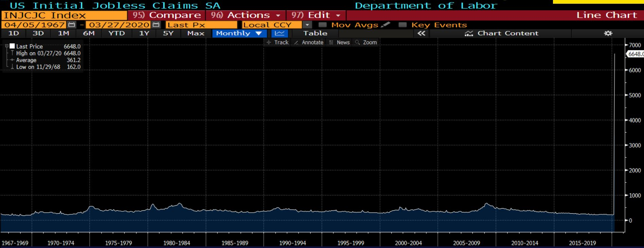Screen dimensions: 644x248
Task: Click the 1000 y-axis label
Action: (635, 196)
